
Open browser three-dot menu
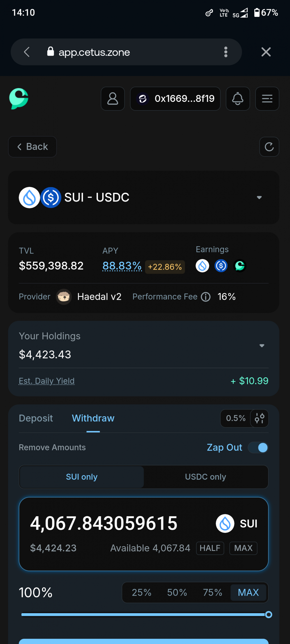point(226,52)
